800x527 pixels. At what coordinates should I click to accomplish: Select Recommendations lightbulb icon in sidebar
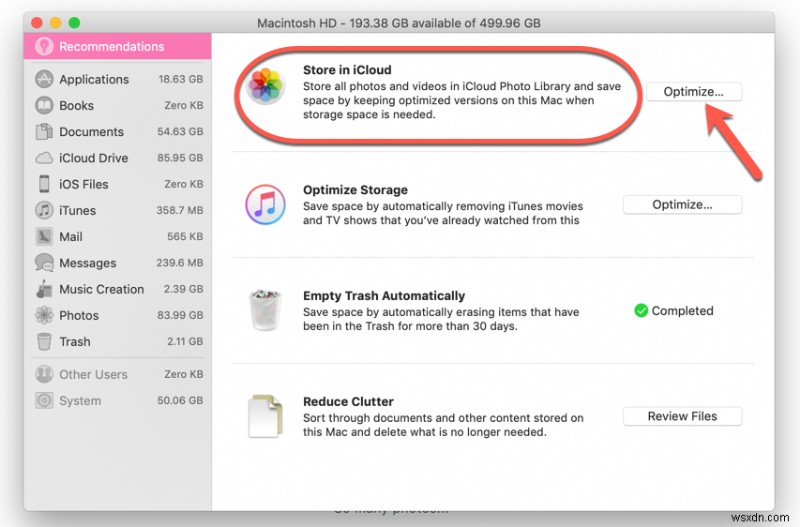[x=44, y=46]
